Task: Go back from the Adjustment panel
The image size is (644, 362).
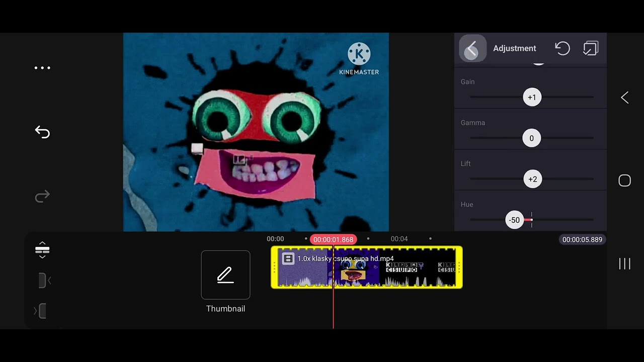Action: pyautogui.click(x=472, y=48)
